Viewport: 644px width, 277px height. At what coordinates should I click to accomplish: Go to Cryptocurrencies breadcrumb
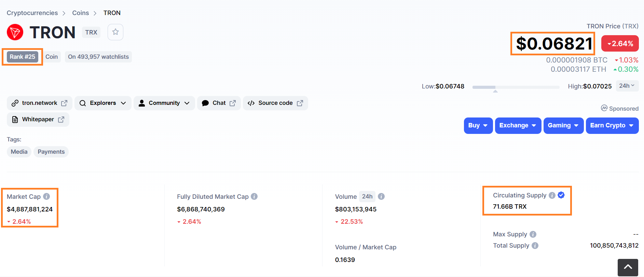(x=32, y=13)
